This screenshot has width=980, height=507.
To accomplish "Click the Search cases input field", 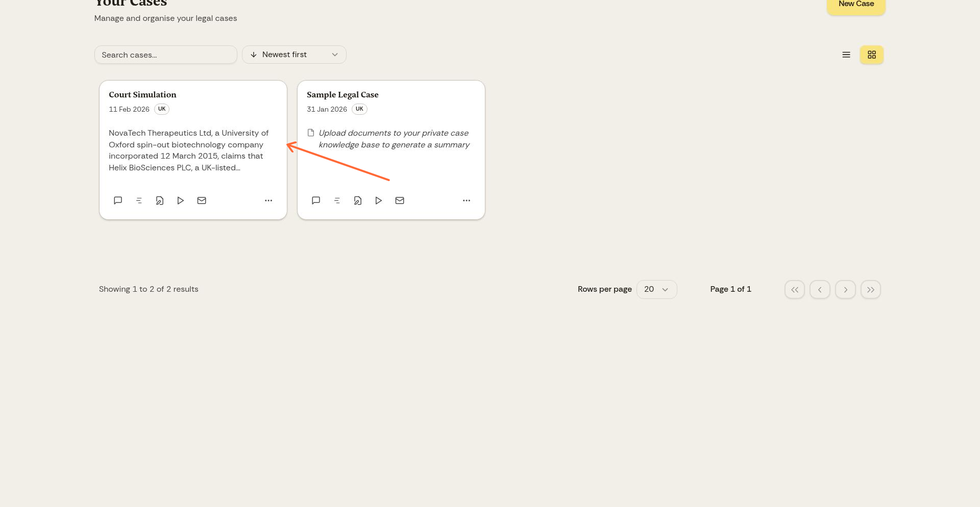I will [x=166, y=55].
